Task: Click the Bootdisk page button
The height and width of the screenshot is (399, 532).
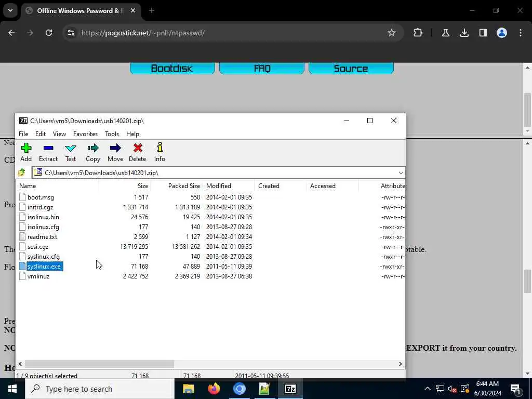Action: pos(172,68)
